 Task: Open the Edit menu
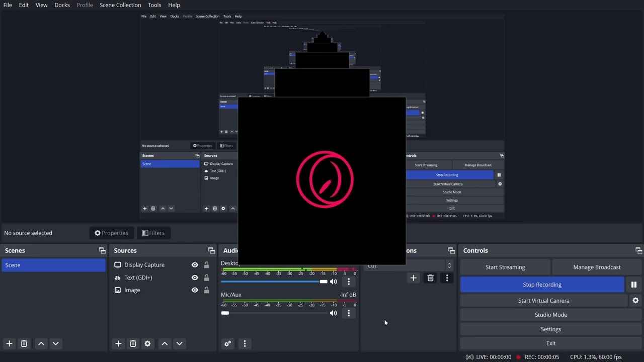[x=24, y=5]
